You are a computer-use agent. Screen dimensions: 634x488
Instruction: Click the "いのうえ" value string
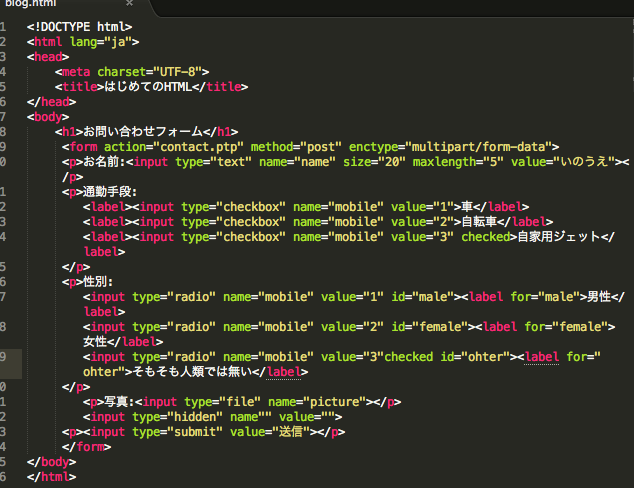584,162
